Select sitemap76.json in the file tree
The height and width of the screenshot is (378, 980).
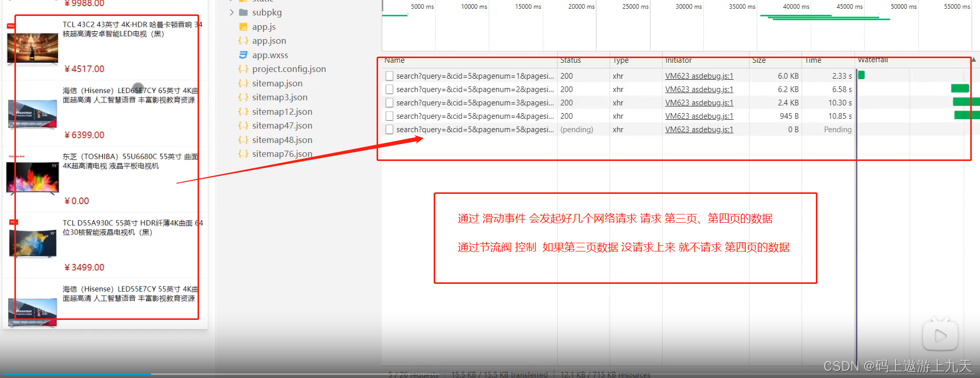[282, 154]
